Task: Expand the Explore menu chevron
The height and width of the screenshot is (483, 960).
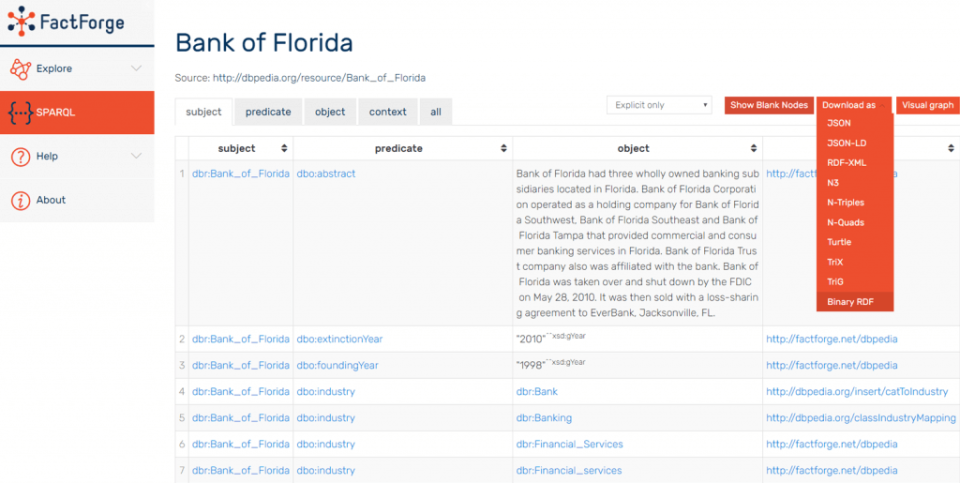Action: click(x=137, y=69)
